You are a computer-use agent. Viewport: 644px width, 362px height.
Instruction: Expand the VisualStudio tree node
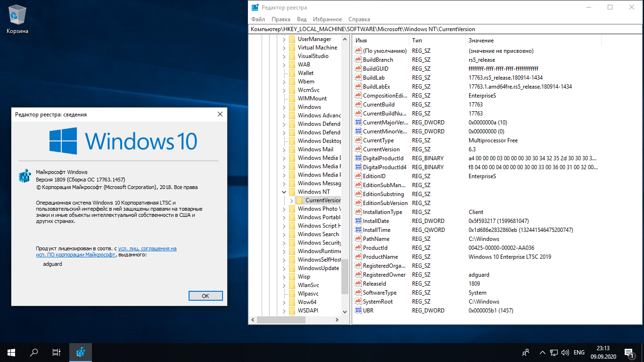pyautogui.click(x=284, y=56)
